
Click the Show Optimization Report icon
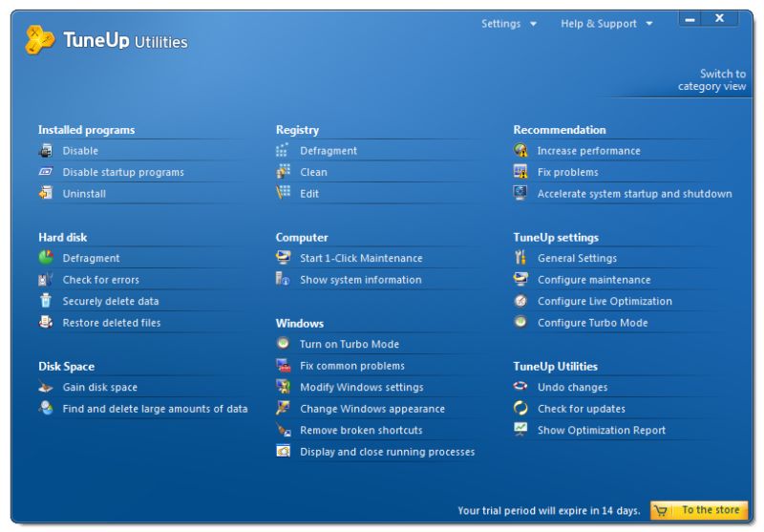tap(520, 429)
